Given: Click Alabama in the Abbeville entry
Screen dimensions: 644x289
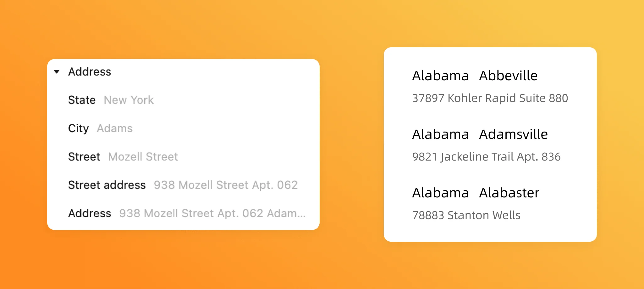Looking at the screenshot, I should click(x=440, y=76).
